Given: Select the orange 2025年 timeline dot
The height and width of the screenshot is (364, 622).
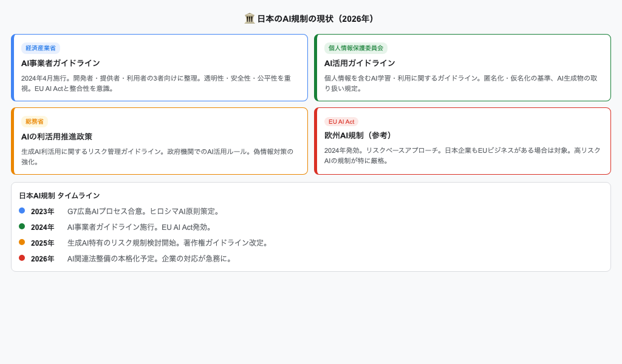Looking at the screenshot, I should pos(22,243).
